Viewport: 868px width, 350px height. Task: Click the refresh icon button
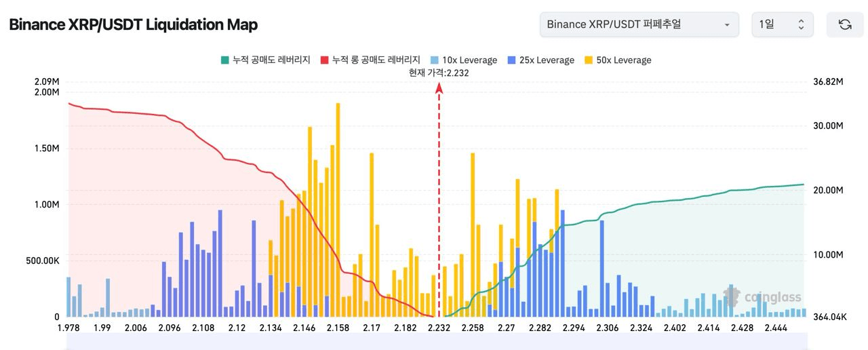[844, 24]
